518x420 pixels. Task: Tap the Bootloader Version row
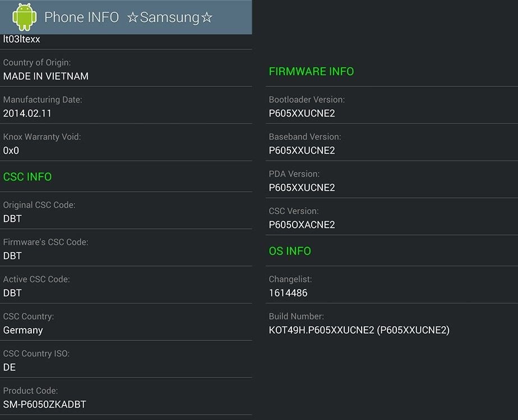point(392,105)
